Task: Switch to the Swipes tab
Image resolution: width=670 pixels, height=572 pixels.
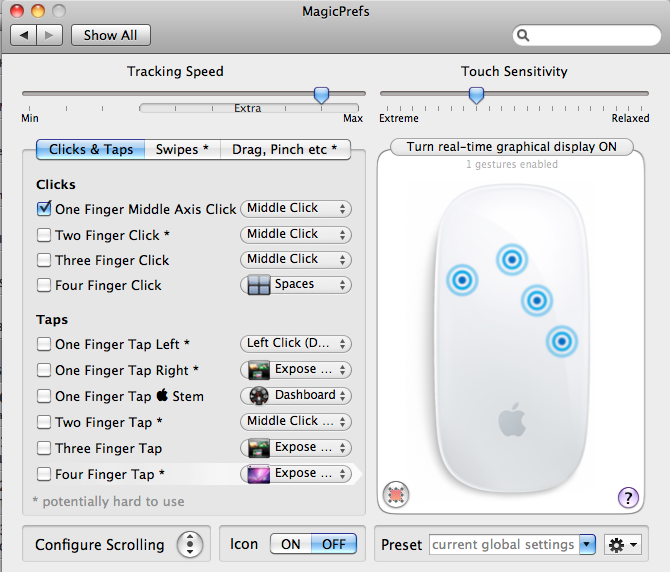Action: 182,150
